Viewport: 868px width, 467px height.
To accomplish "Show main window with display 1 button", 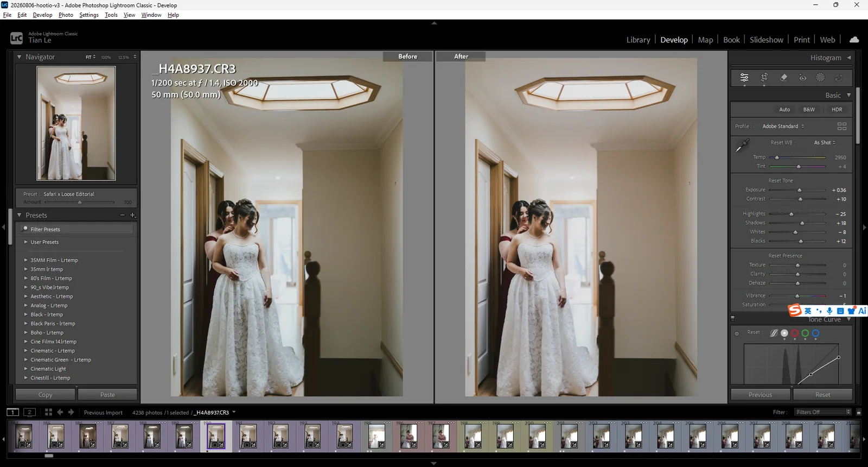I will pyautogui.click(x=13, y=412).
